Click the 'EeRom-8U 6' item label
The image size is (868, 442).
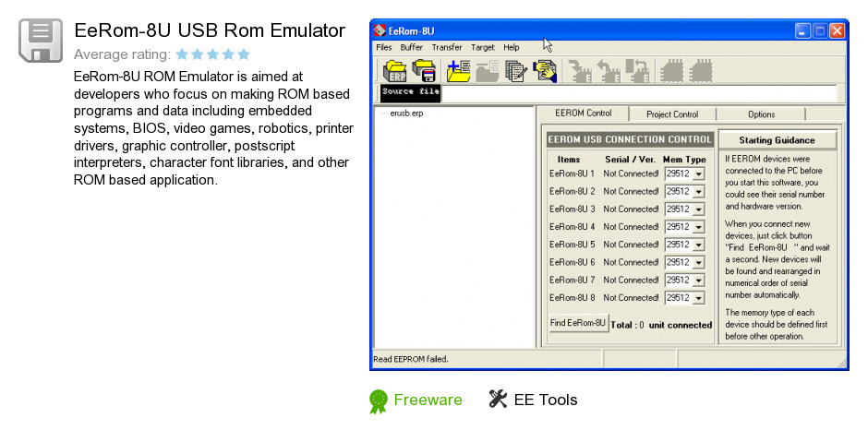(572, 262)
